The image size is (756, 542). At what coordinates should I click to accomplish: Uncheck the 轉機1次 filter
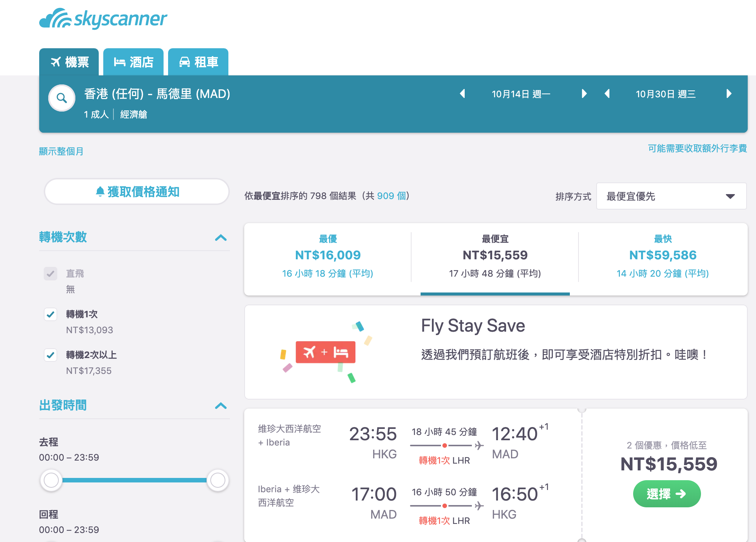click(51, 314)
